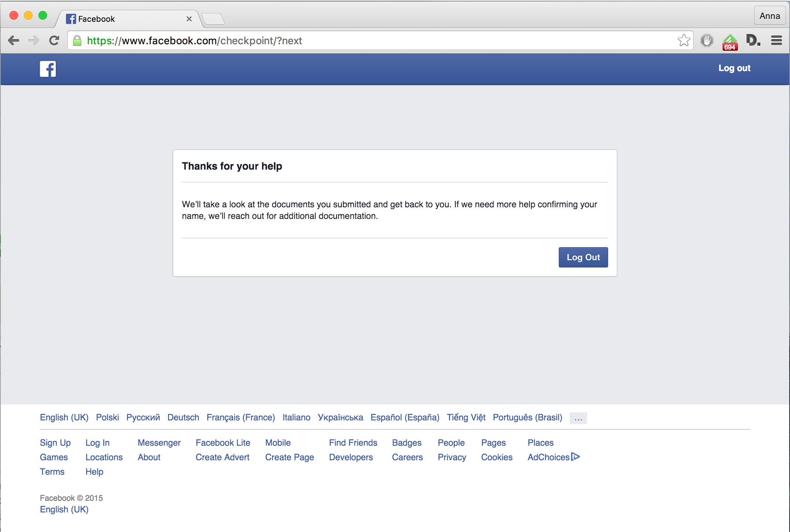790x532 pixels.
Task: Close the Facebook tab
Action: click(x=189, y=19)
